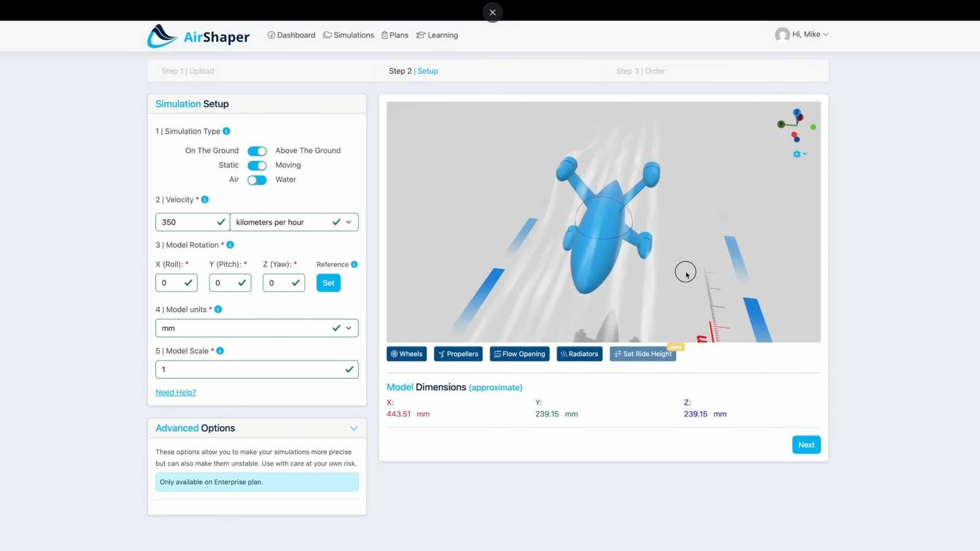Click the Model Rotation info icon
Viewport: 980px width, 551px height.
click(230, 245)
